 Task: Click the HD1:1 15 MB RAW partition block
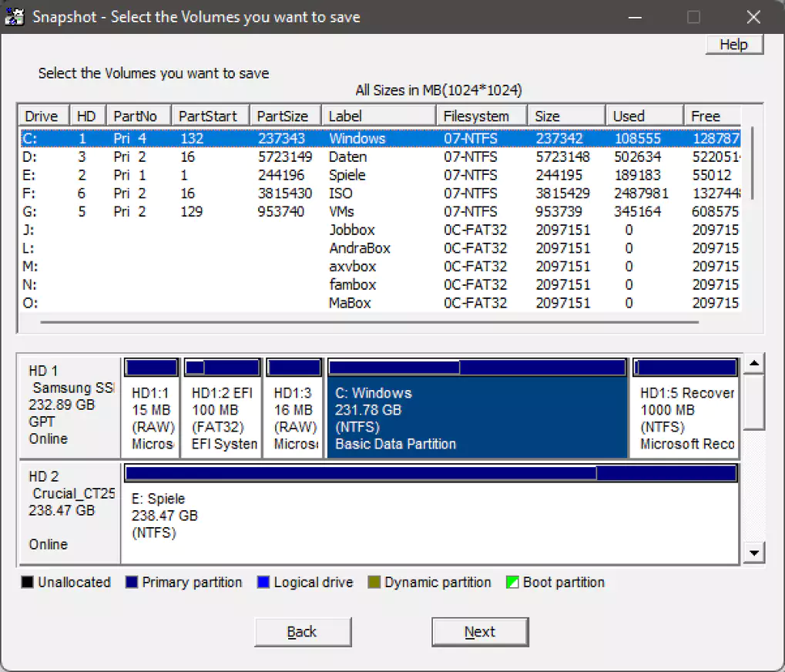(152, 408)
